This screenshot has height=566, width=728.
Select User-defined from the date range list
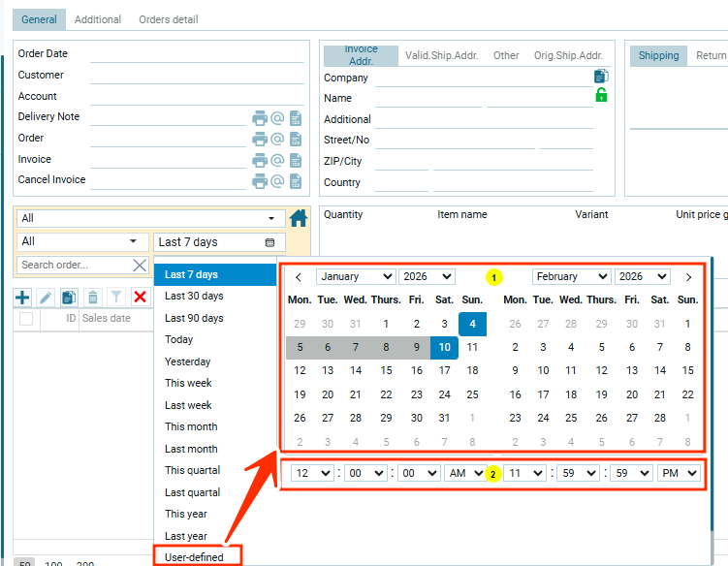click(x=195, y=557)
